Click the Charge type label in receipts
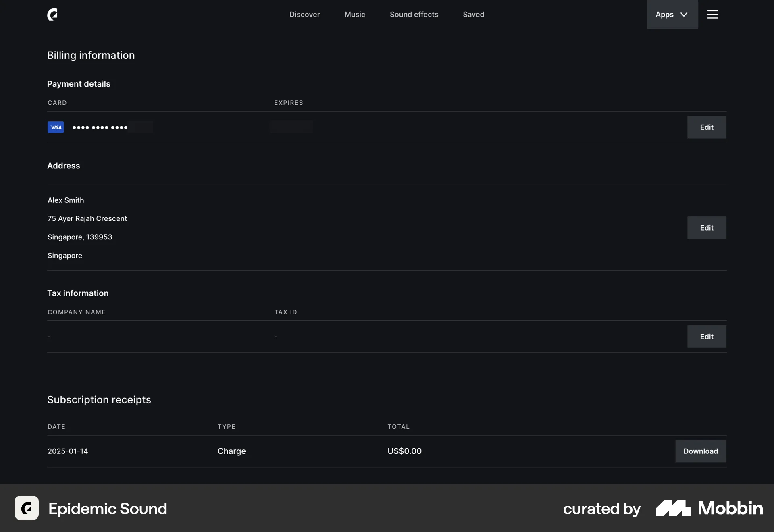The height and width of the screenshot is (532, 774). [x=231, y=451]
